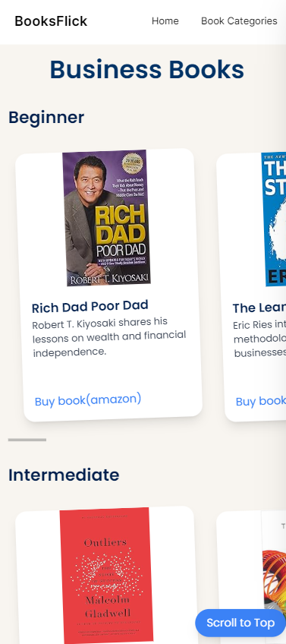Go to the Home nav item
Viewport: 286px width, 644px height.
click(x=165, y=21)
